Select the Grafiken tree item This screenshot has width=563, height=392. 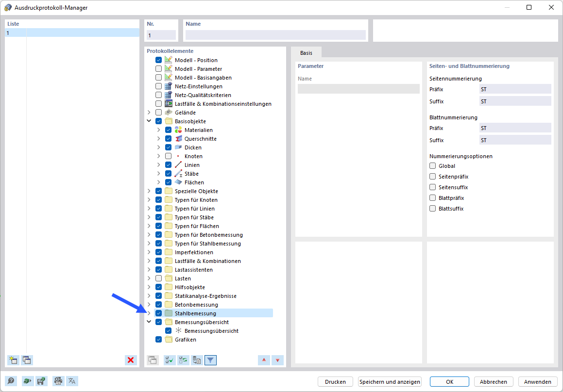coord(185,339)
